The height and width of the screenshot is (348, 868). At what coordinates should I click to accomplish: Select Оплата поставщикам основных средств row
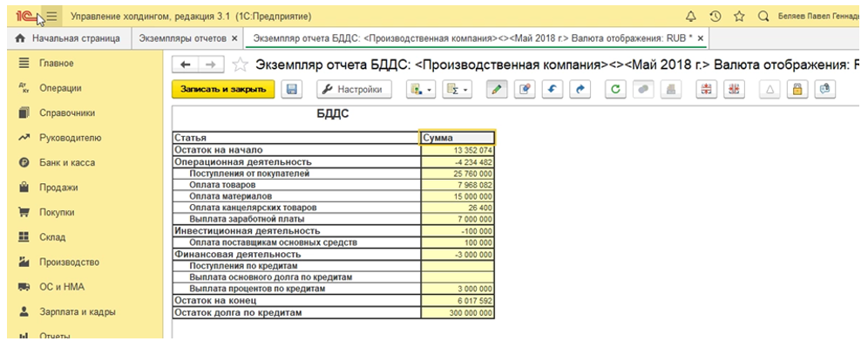333,242
